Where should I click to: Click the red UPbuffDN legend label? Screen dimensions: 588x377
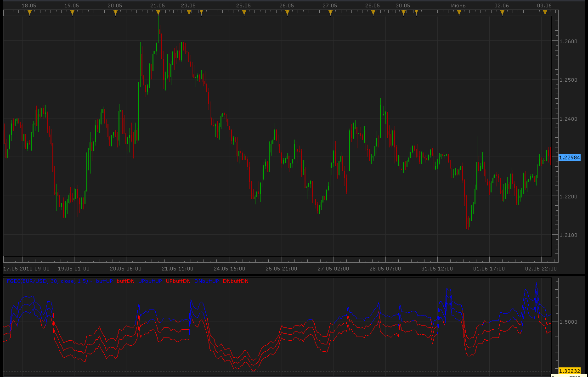(x=178, y=281)
